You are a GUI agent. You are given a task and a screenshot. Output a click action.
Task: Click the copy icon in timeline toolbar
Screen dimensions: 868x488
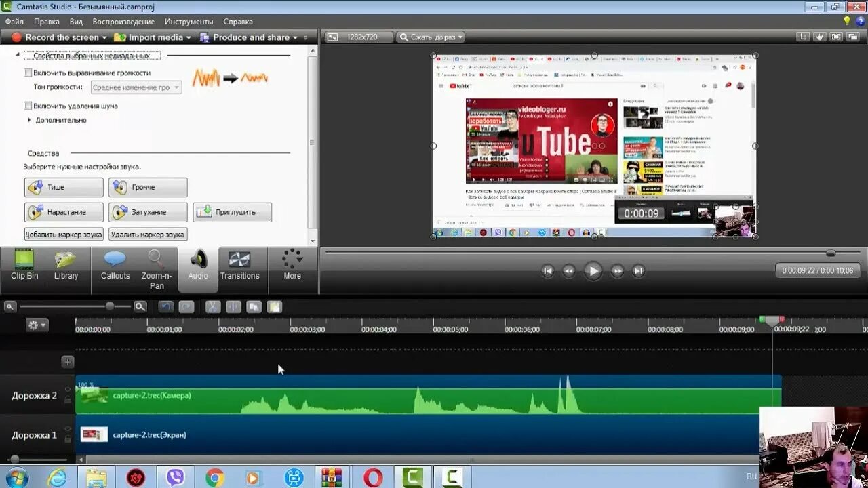(x=254, y=307)
